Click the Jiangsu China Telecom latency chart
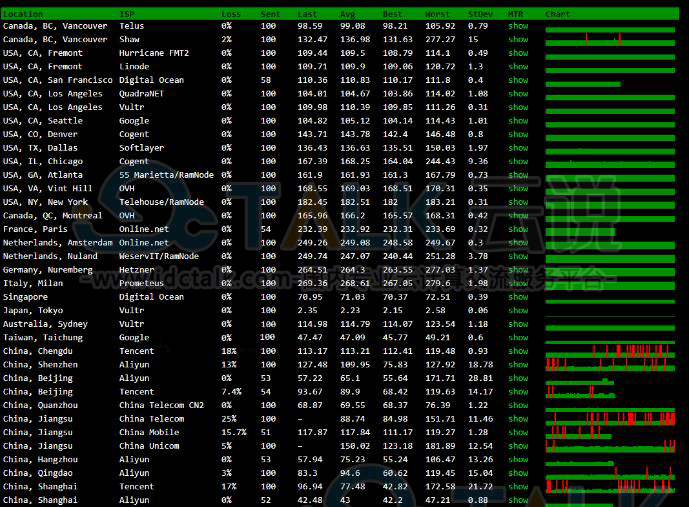The height and width of the screenshot is (507, 690). pyautogui.click(x=610, y=419)
